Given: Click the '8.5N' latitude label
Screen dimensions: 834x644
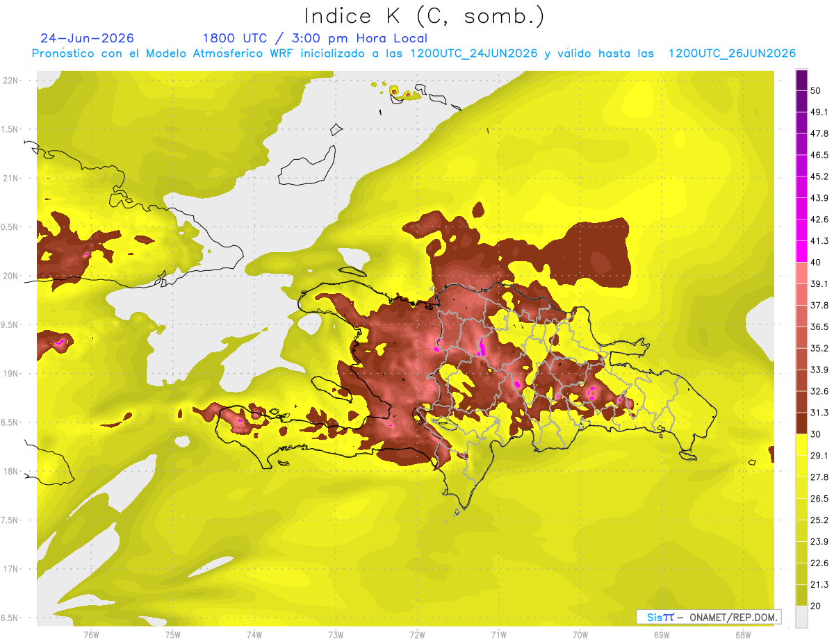Looking at the screenshot, I should [x=10, y=422].
